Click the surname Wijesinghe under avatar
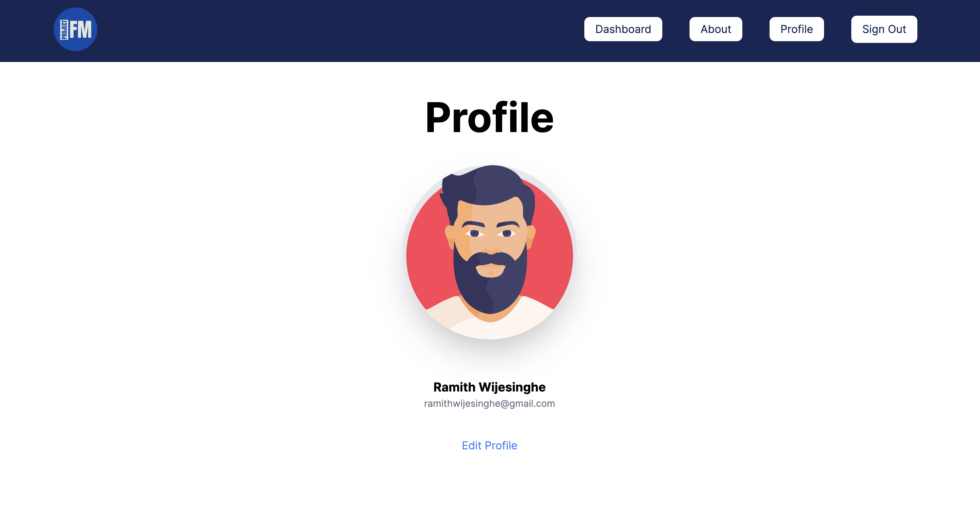Screen dimensions: 980x527 click(x=512, y=387)
